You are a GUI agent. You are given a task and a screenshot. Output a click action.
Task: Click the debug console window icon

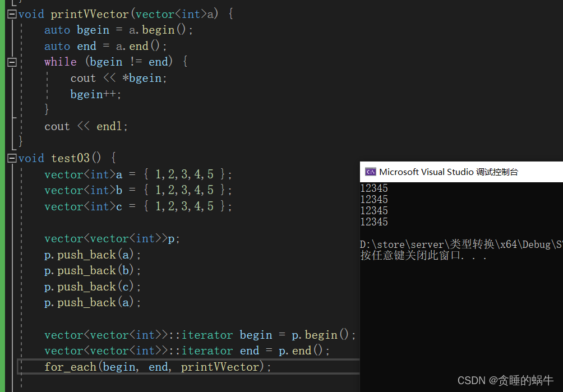click(370, 172)
